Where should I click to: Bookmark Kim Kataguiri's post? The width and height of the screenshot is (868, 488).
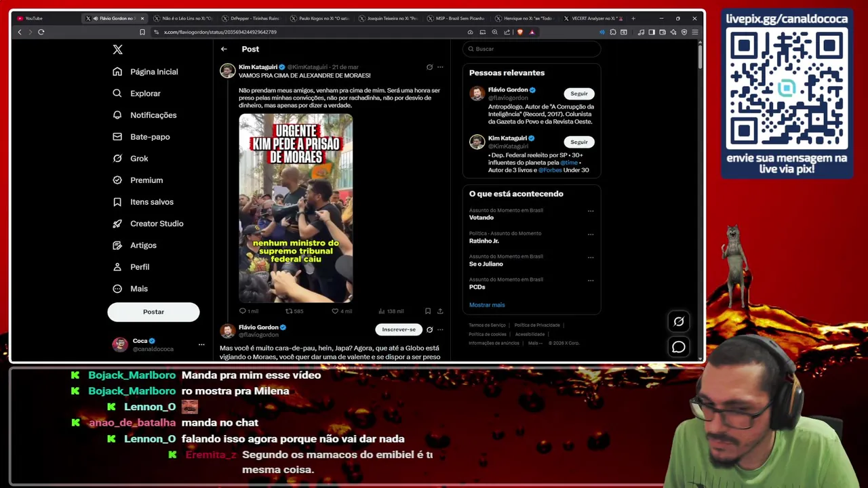[x=428, y=311]
